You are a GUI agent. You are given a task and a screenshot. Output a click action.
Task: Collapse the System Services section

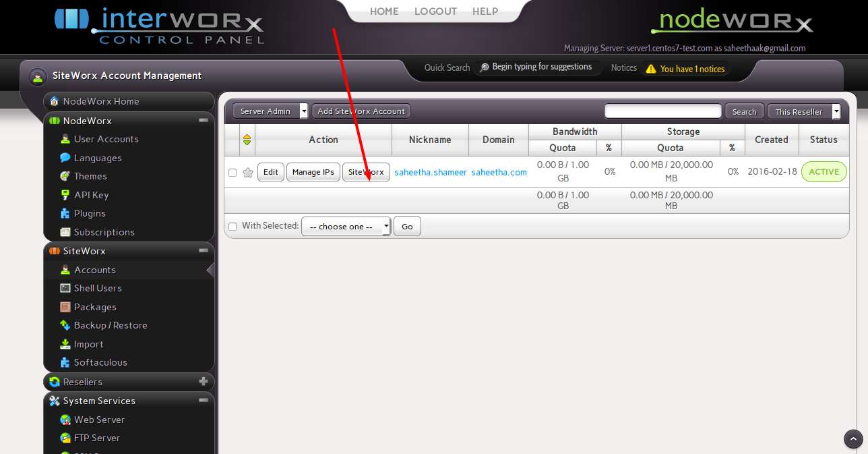[204, 401]
